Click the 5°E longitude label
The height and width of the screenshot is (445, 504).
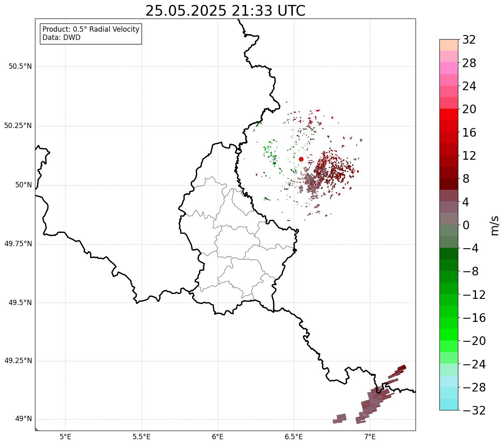[x=65, y=436]
